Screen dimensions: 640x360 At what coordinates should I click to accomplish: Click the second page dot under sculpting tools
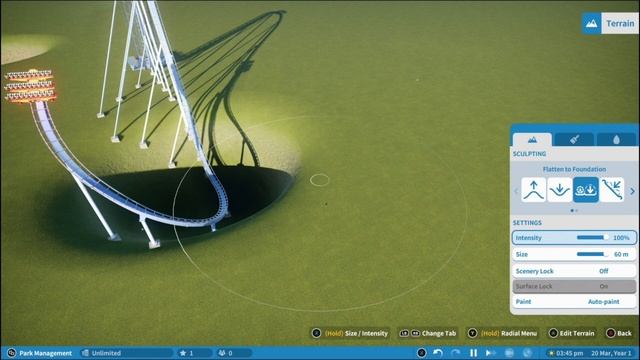[x=576, y=211]
